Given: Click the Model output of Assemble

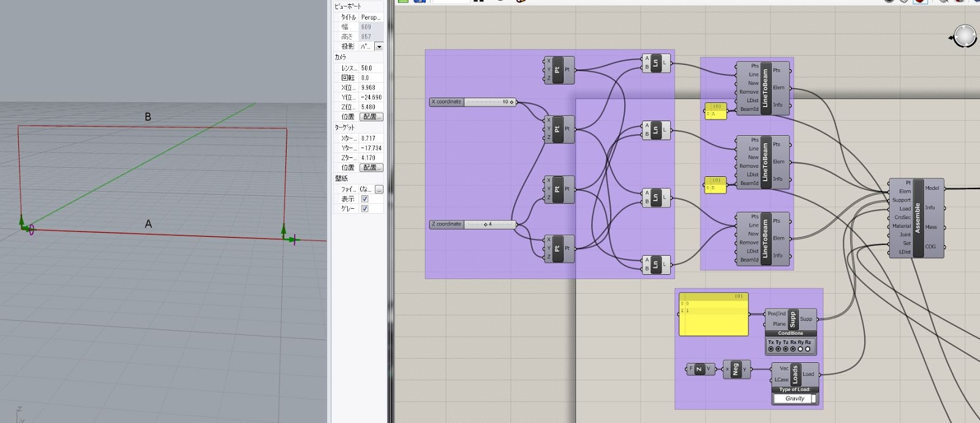Looking at the screenshot, I should [932, 189].
